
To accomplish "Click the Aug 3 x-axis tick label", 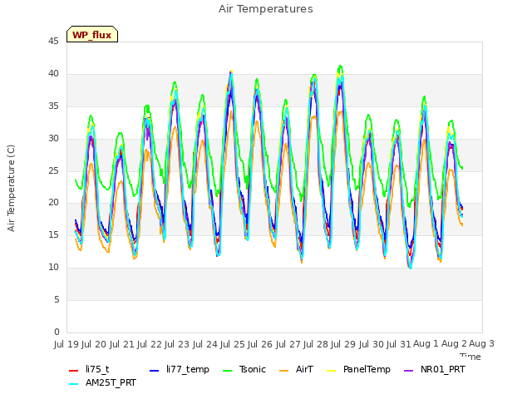I will [x=481, y=343].
